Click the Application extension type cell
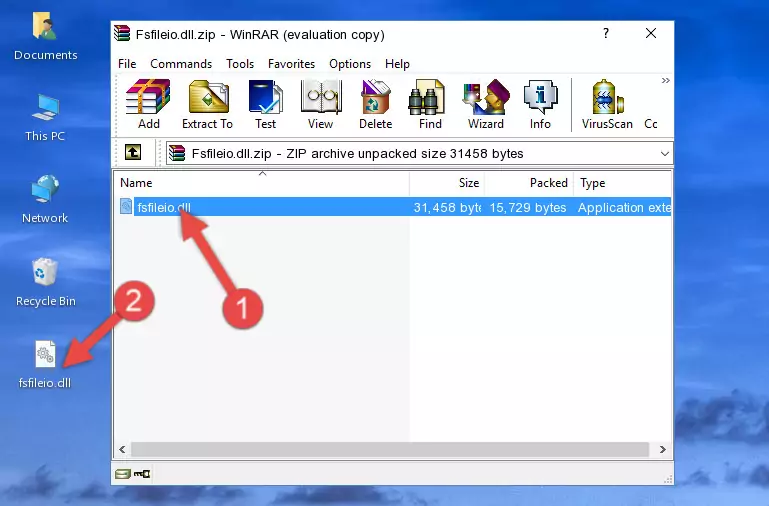Viewport: 769px width, 506px height. pyautogui.click(x=624, y=207)
